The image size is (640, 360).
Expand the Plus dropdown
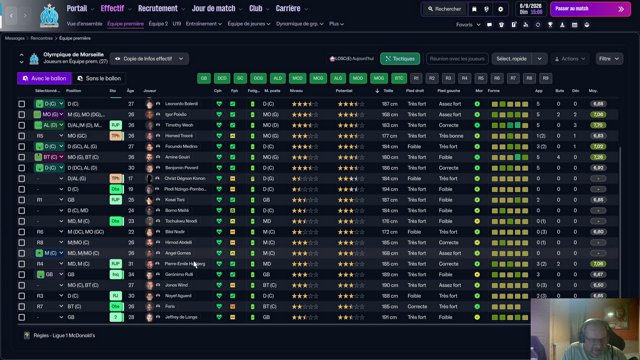pyautogui.click(x=336, y=24)
